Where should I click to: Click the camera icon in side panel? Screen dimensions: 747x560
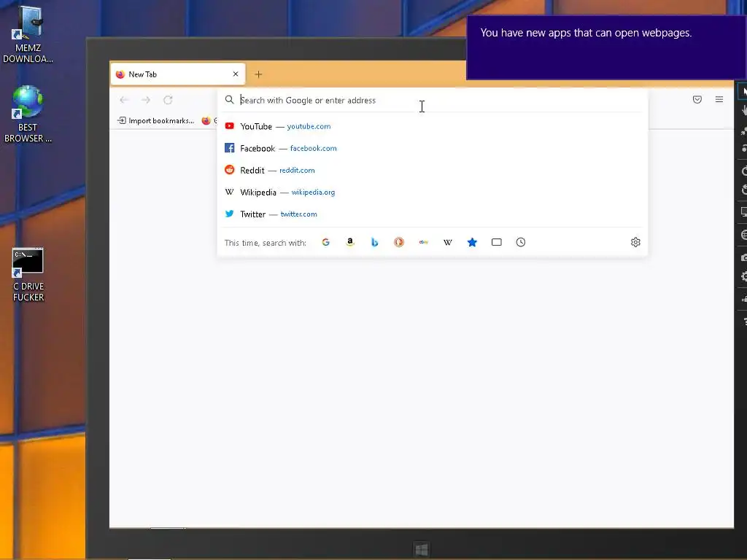click(x=743, y=257)
